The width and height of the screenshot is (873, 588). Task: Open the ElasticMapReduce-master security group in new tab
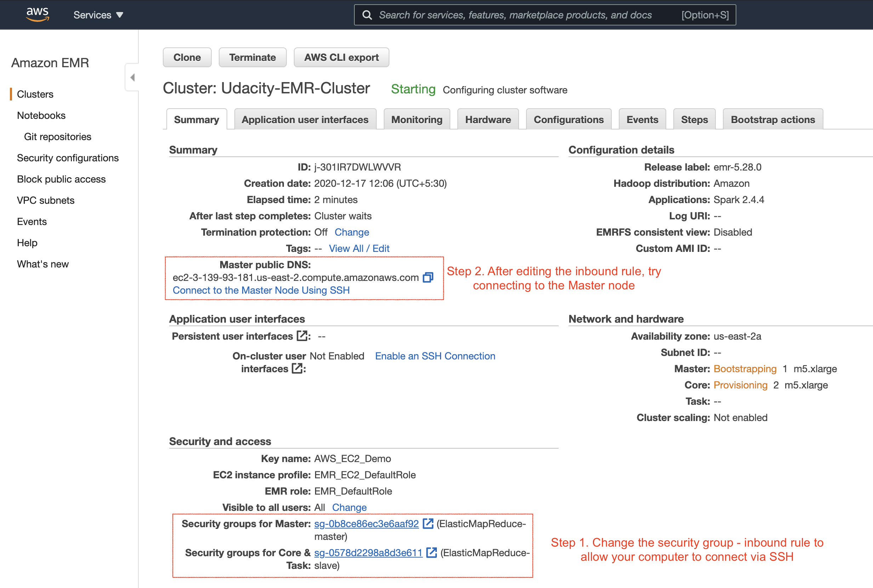(x=428, y=524)
